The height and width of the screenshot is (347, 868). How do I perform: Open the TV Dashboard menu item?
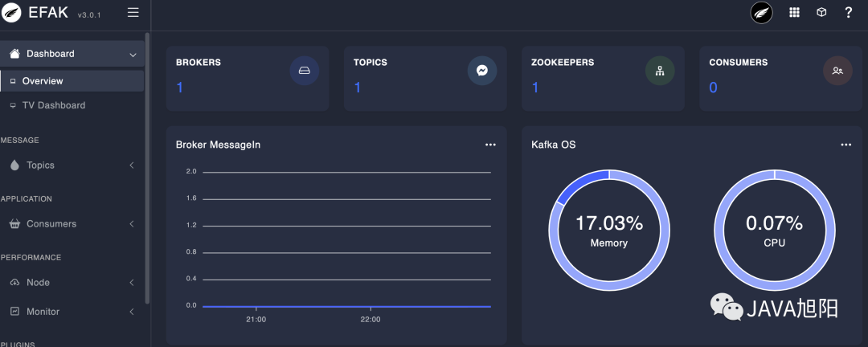pyautogui.click(x=72, y=105)
